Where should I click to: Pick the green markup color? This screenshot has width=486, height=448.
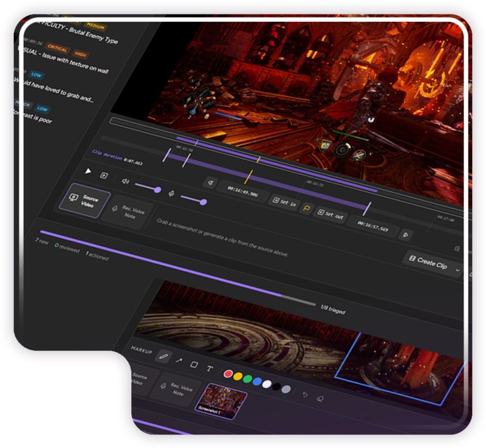coord(248,379)
